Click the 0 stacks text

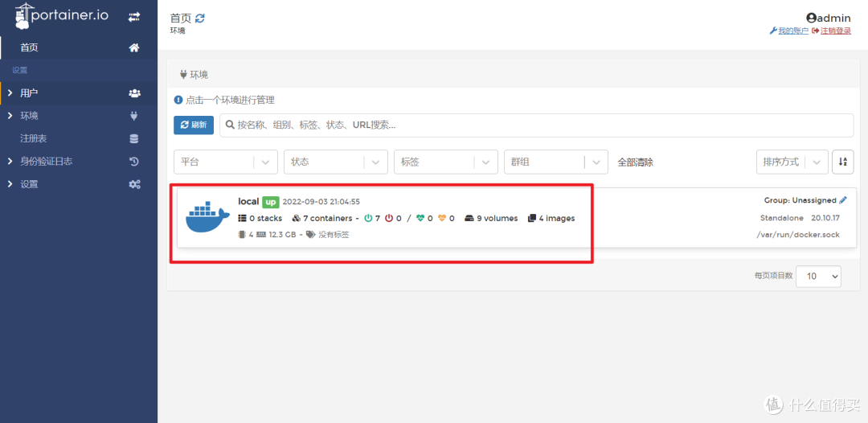pos(266,218)
